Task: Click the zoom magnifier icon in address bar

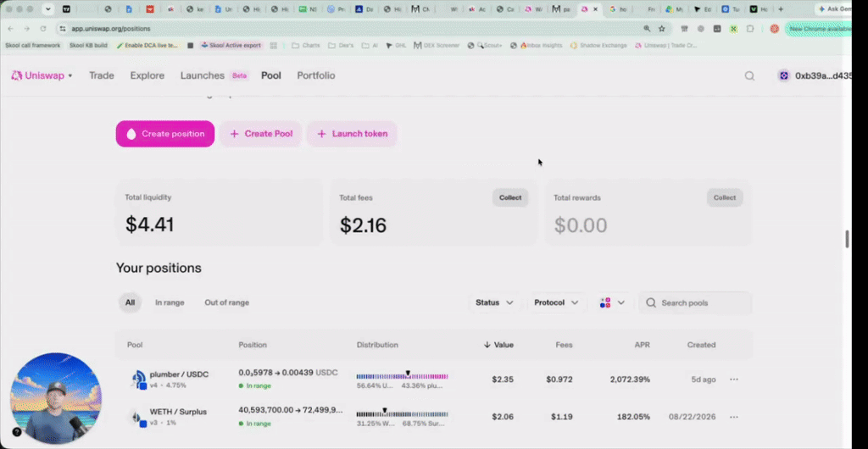Action: point(647,29)
